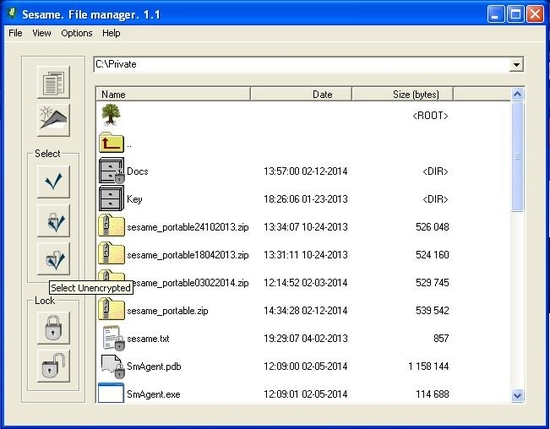Close the Sesame File manager window
550x429 pixels.
tap(535, 14)
